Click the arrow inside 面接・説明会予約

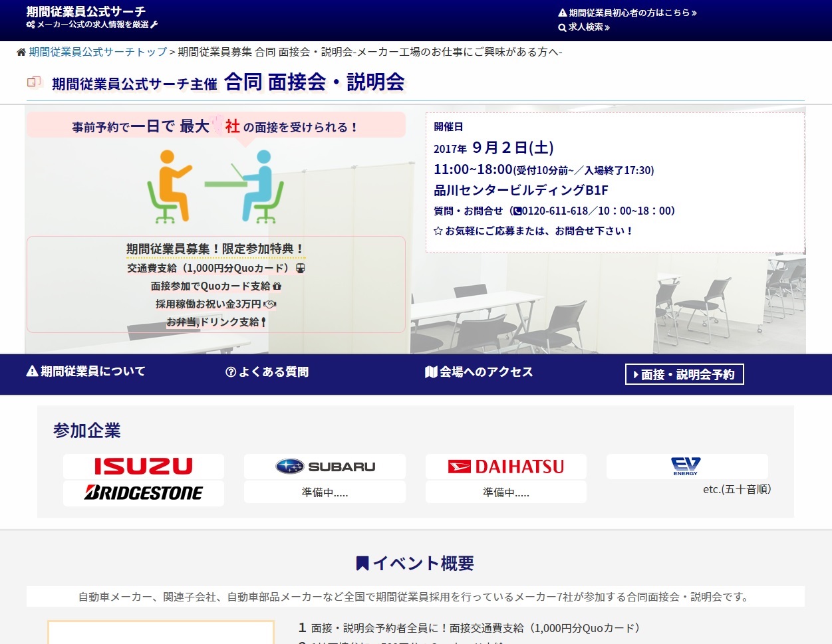pos(636,374)
